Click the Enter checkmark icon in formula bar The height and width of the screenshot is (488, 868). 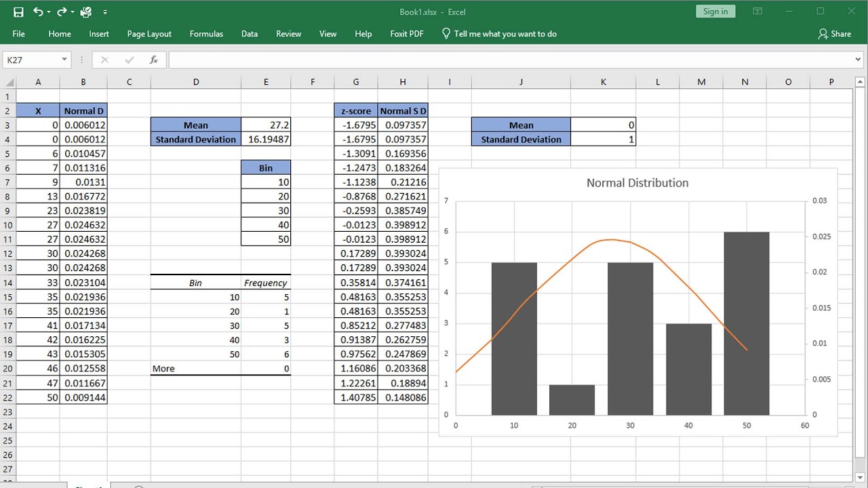[129, 60]
